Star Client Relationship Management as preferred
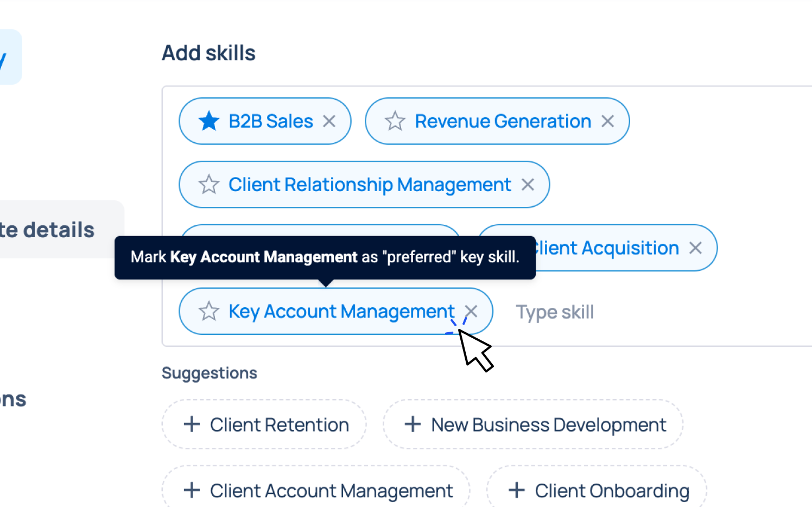 pyautogui.click(x=209, y=185)
